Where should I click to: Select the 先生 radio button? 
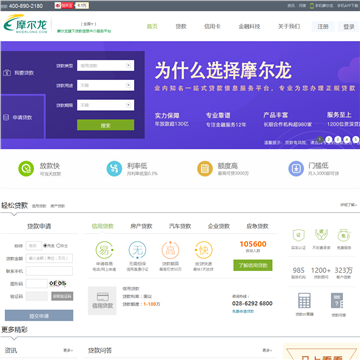45,246
